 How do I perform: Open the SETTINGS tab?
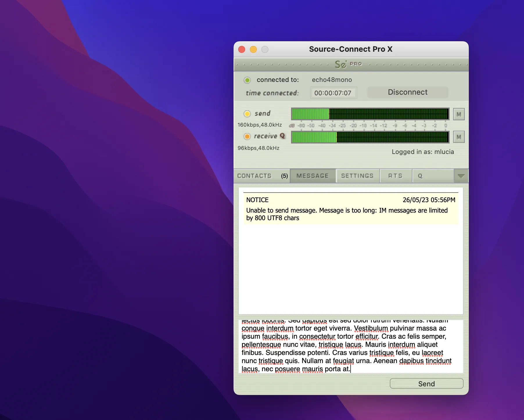click(x=358, y=176)
